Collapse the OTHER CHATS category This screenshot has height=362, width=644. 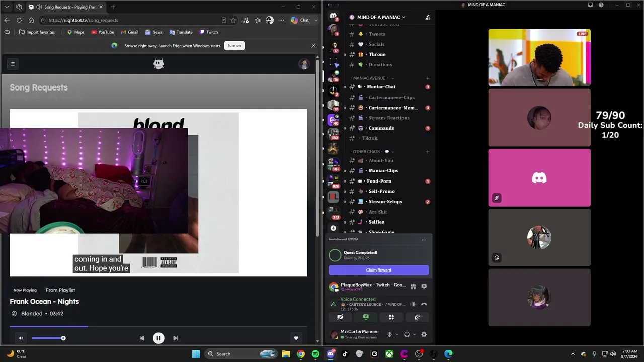click(x=372, y=152)
